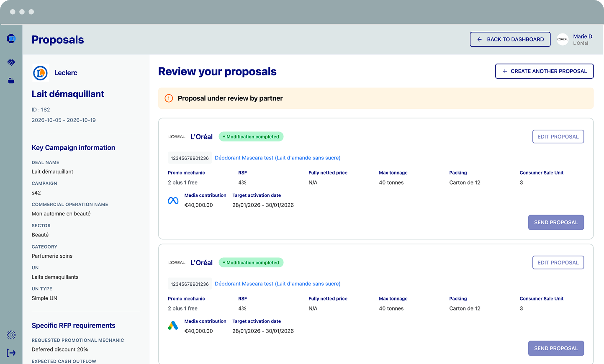
Task: Click product code 12345678901236 in Google Ads proposal
Action: point(190,284)
